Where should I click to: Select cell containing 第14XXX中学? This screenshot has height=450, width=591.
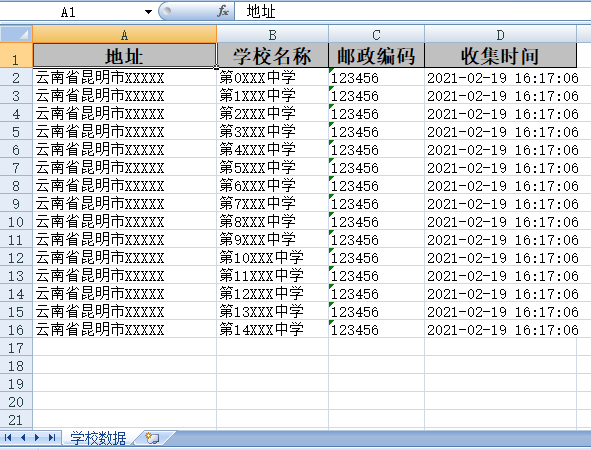click(273, 329)
